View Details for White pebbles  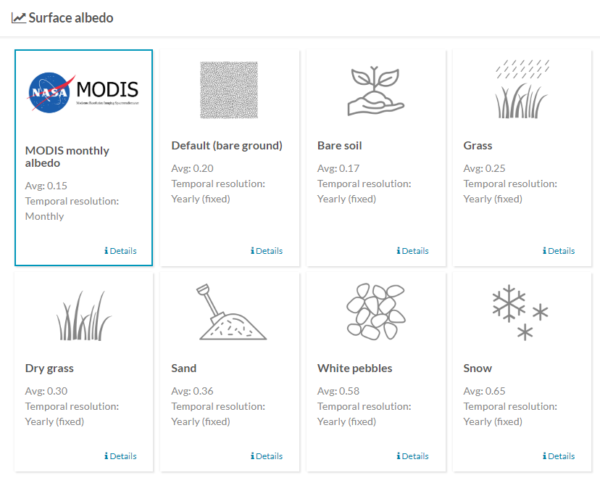pos(413,456)
